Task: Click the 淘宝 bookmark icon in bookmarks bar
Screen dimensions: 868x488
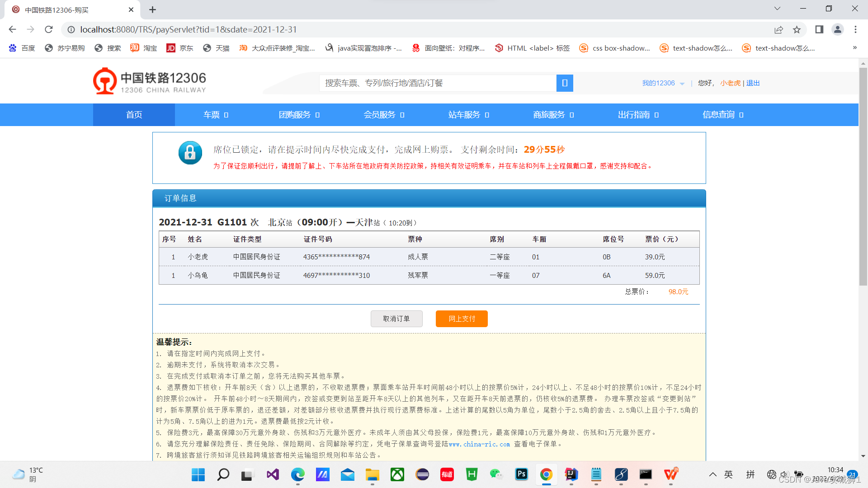Action: [x=135, y=48]
